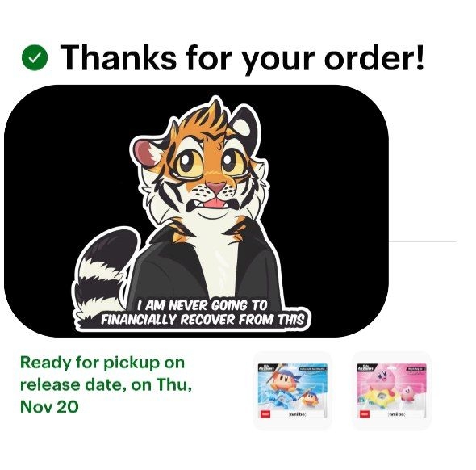
Task: Select the "Thanks for your order!" heading
Action: tap(242, 58)
